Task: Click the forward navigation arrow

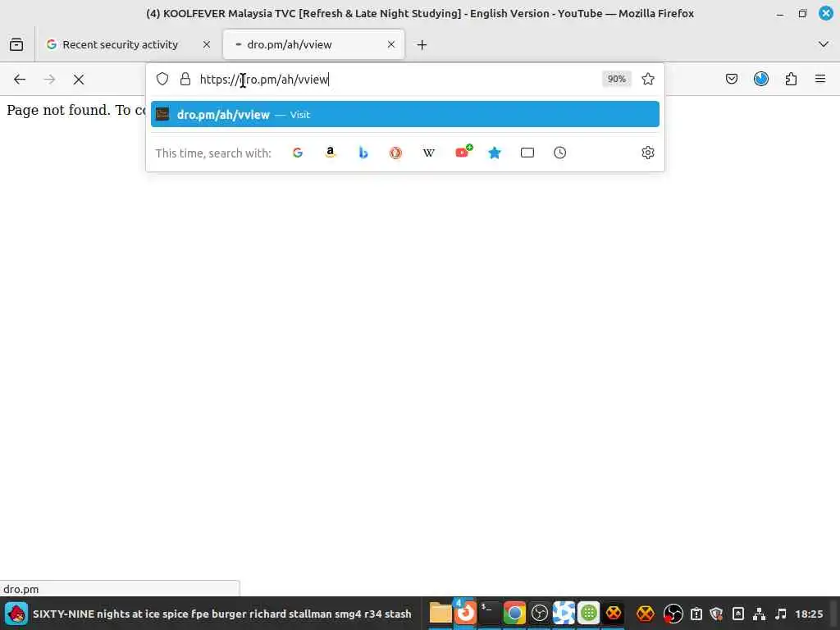Action: (49, 80)
